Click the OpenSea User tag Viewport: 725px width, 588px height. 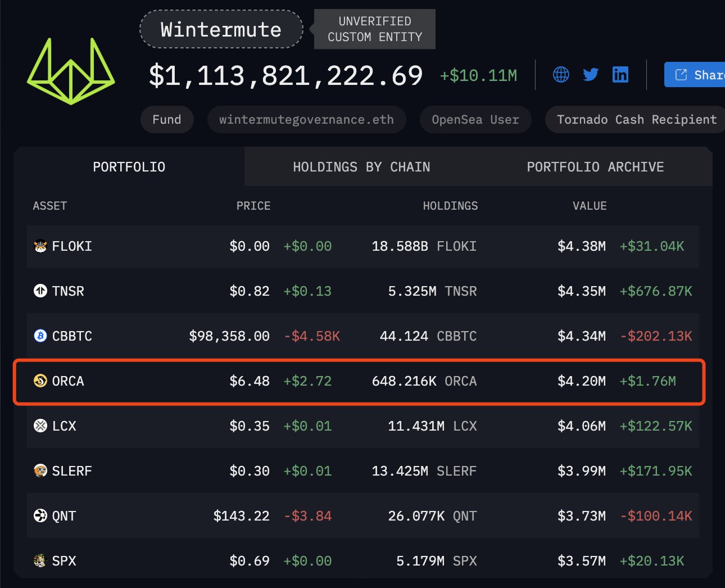475,120
